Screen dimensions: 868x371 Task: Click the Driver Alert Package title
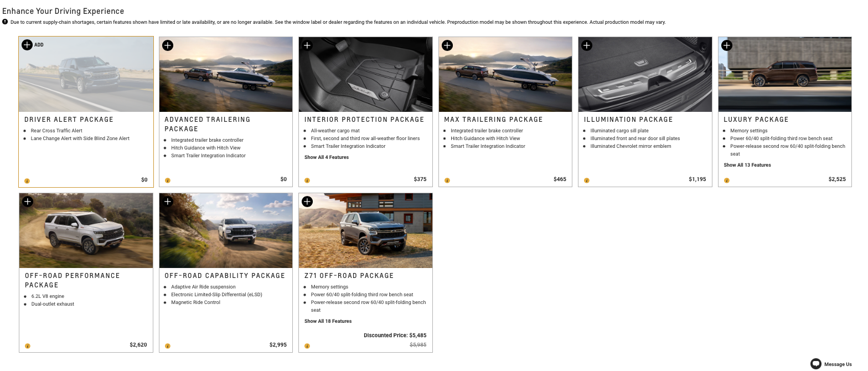click(69, 120)
